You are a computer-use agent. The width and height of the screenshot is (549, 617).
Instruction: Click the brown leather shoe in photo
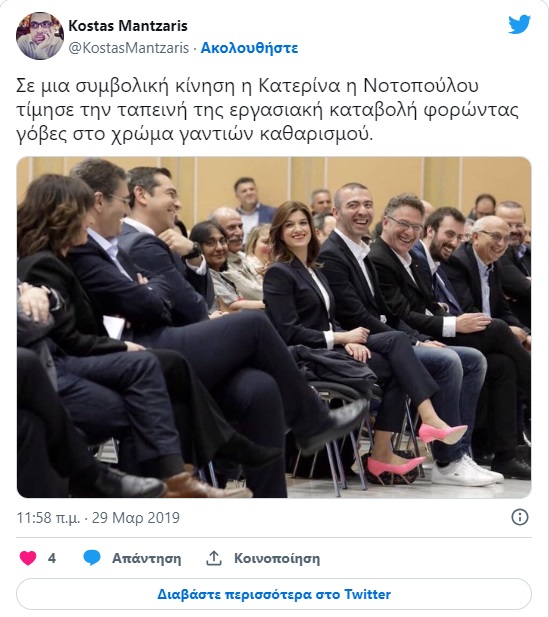coord(207,486)
